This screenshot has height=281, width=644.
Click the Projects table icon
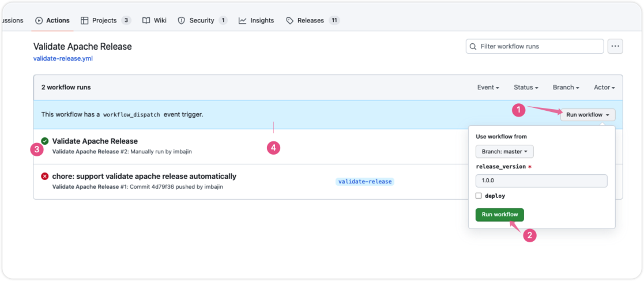click(85, 21)
